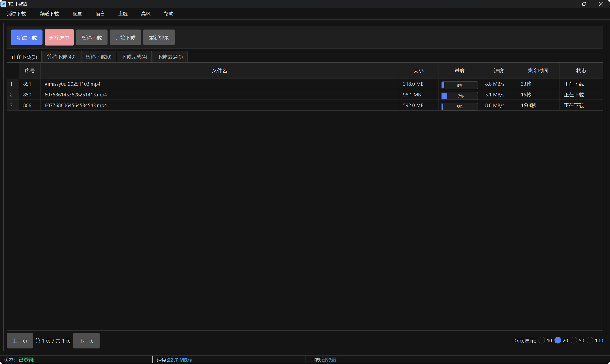Click the 新建下载 button

[x=27, y=38]
